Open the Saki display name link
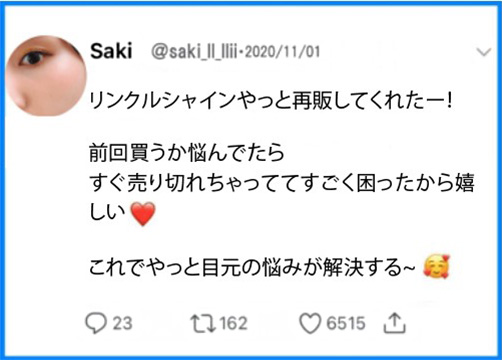The width and height of the screenshot is (502, 360). tap(111, 51)
